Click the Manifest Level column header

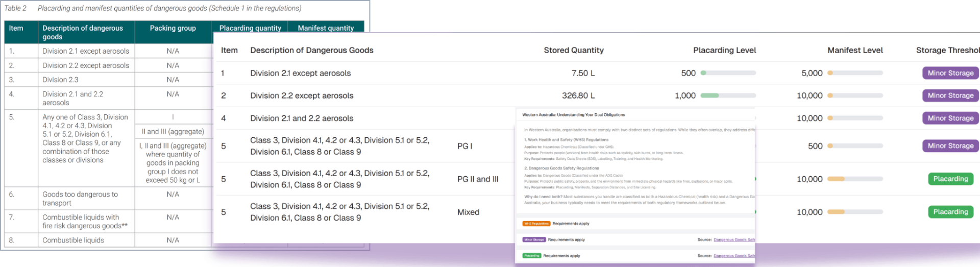pyautogui.click(x=855, y=50)
